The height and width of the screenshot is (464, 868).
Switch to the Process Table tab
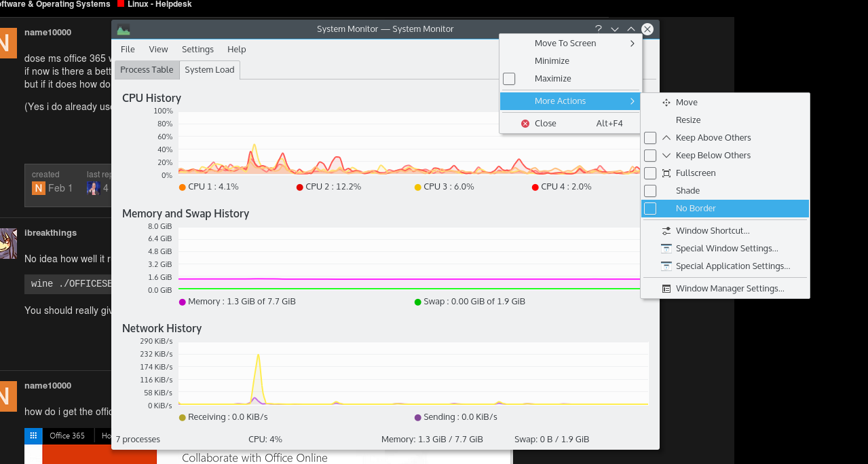pyautogui.click(x=147, y=69)
